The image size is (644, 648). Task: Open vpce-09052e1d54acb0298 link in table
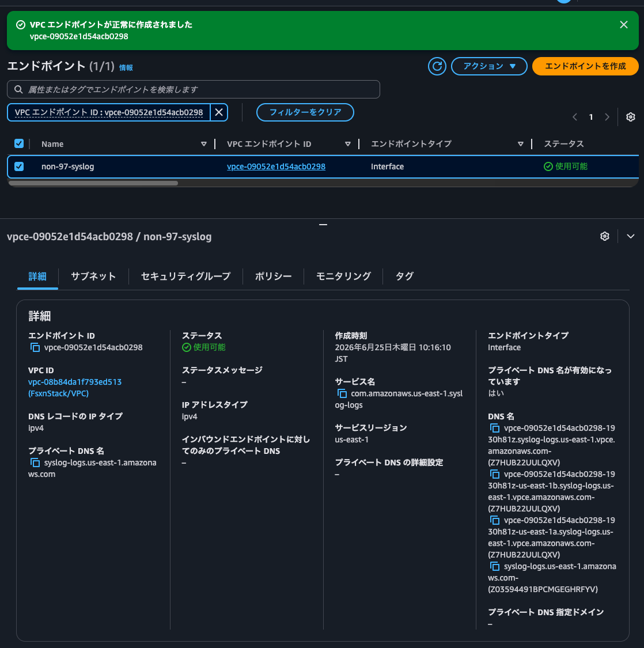[x=276, y=166]
